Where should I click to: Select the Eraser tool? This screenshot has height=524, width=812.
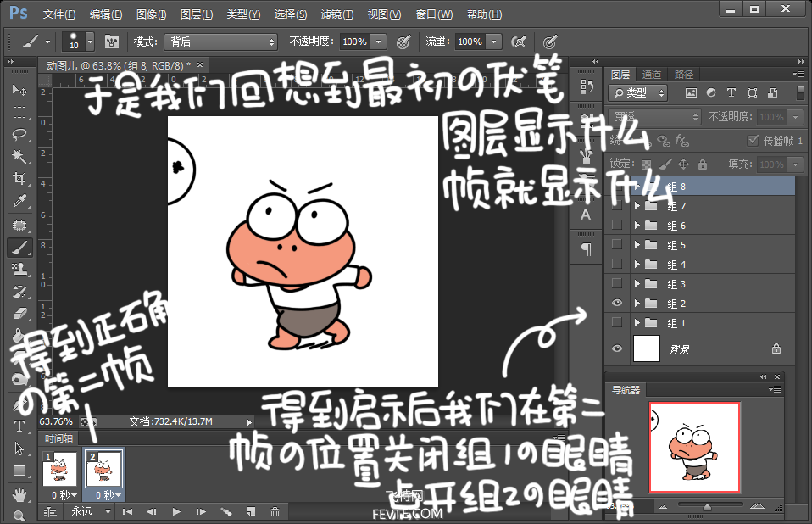pos(19,313)
